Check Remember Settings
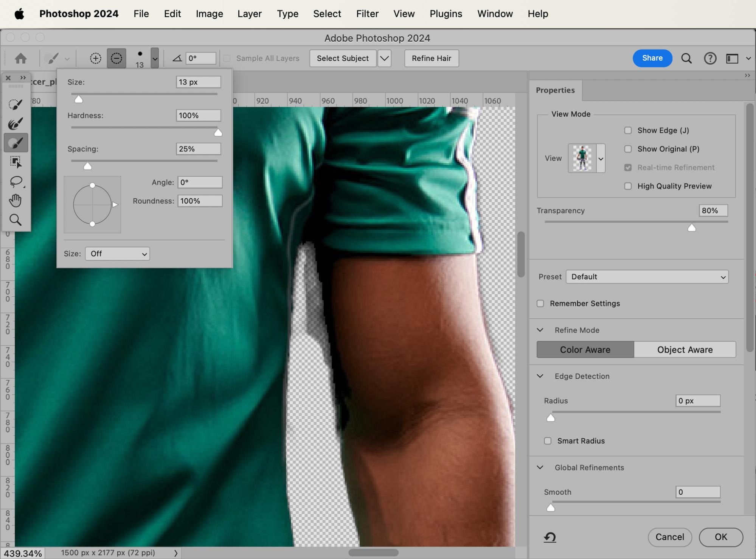The width and height of the screenshot is (756, 559). pos(540,304)
